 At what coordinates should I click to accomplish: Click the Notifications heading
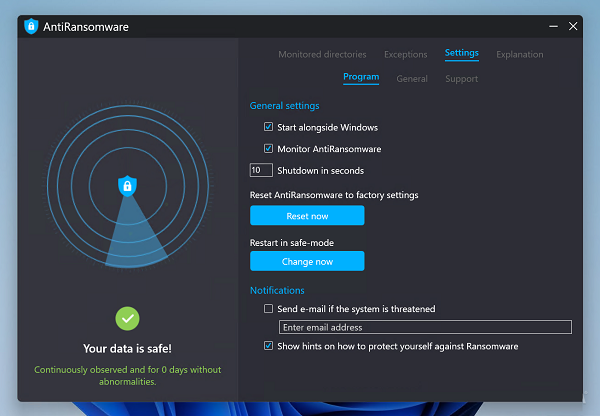277,290
